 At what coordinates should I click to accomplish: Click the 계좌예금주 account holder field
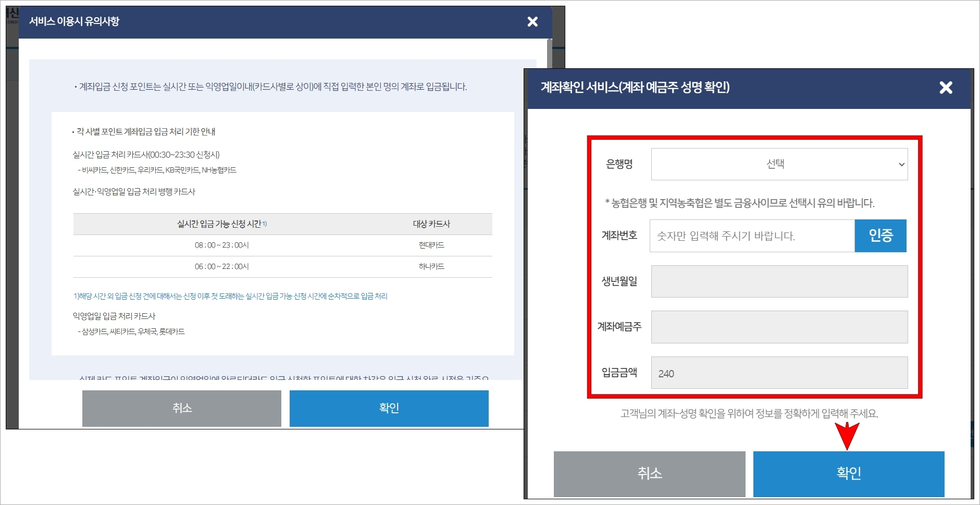pos(778,327)
